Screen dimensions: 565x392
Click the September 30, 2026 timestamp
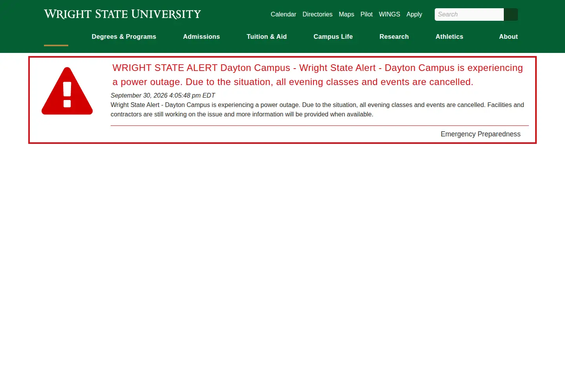click(163, 95)
